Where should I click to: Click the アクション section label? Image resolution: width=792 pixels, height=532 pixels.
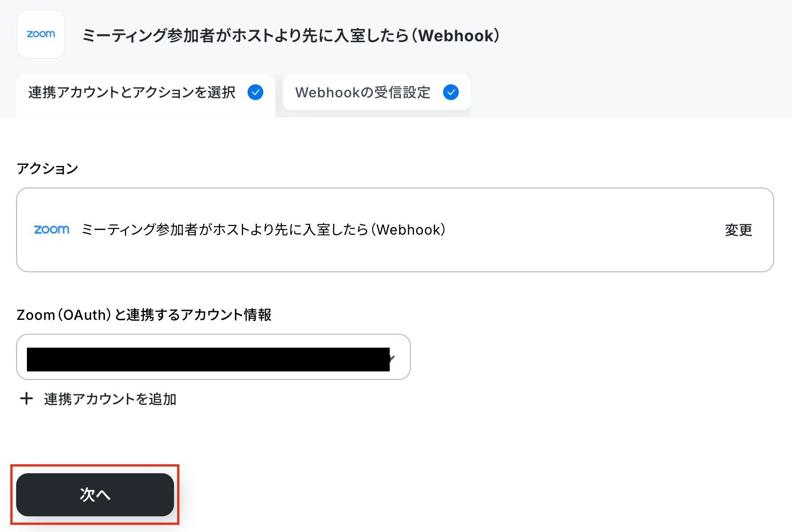pos(48,169)
